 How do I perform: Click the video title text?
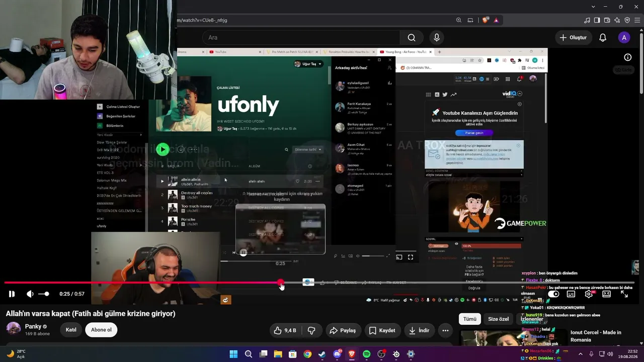91,314
